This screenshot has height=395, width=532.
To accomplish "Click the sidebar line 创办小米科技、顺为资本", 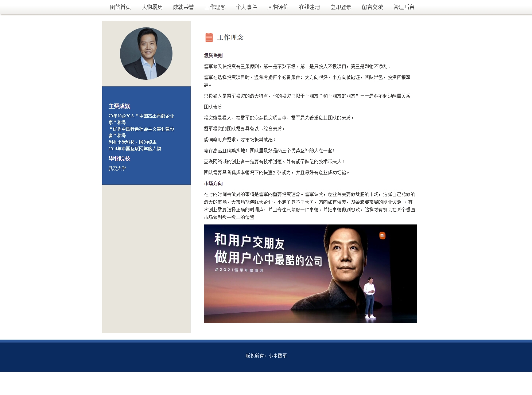I will 132,142.
